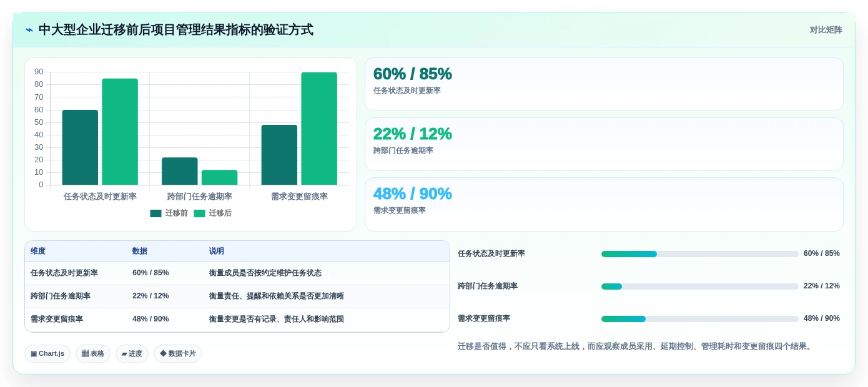Toggle the 迁移前 legend entry

point(169,213)
